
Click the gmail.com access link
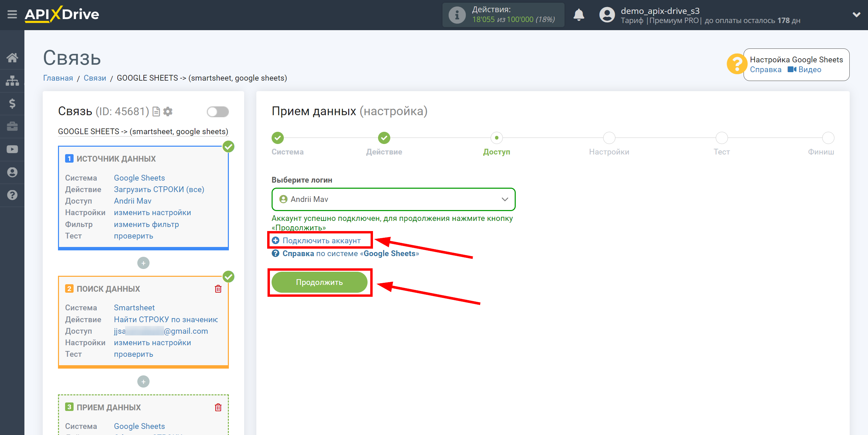pyautogui.click(x=161, y=331)
